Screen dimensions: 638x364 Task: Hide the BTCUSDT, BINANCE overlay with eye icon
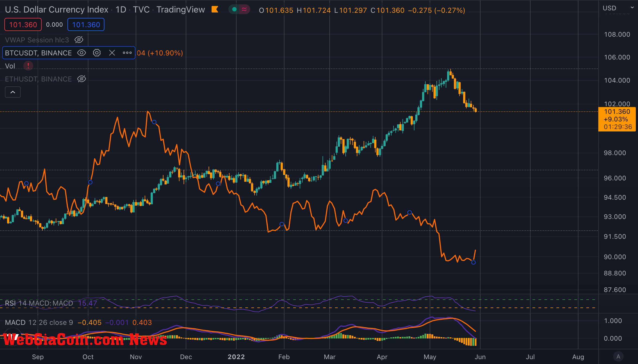coord(82,53)
